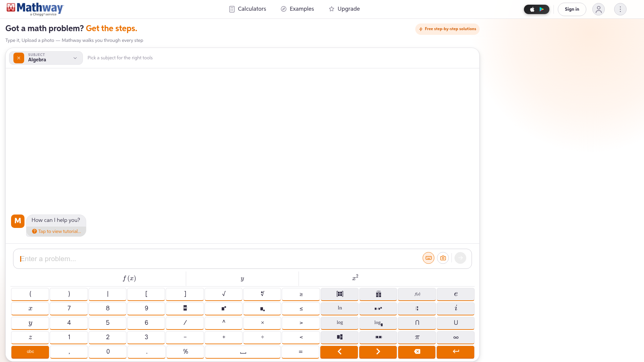This screenshot has height=362, width=644.
Task: Insert a fraction template
Action: 185,309
